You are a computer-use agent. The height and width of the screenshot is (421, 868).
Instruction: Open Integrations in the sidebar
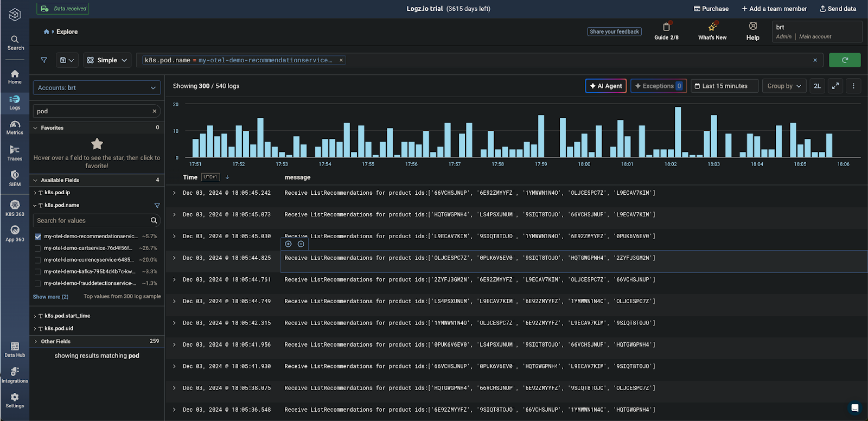click(x=15, y=375)
